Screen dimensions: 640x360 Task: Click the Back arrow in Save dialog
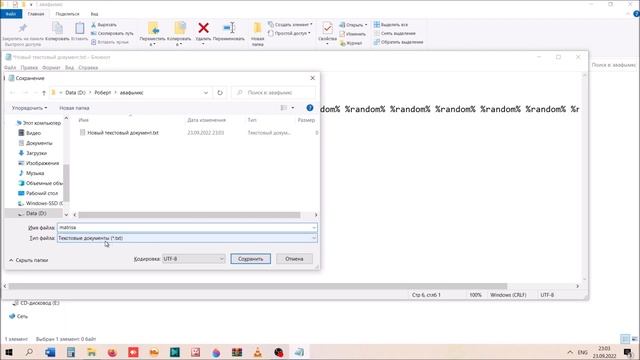(12, 93)
